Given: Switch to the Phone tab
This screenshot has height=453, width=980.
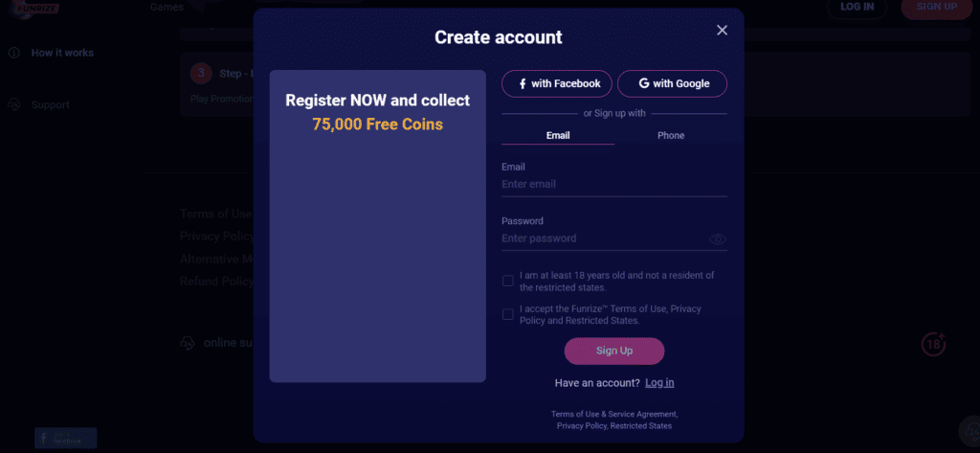Looking at the screenshot, I should pyautogui.click(x=671, y=135).
